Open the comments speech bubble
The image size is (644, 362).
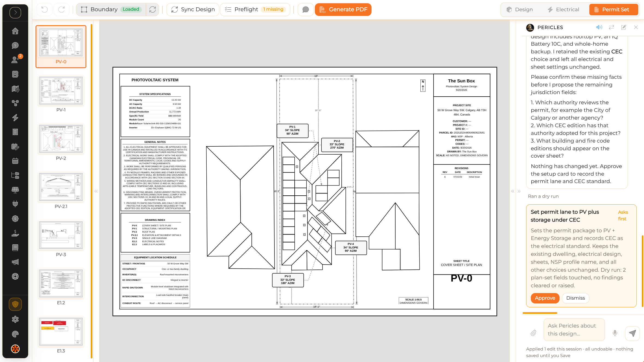[306, 10]
